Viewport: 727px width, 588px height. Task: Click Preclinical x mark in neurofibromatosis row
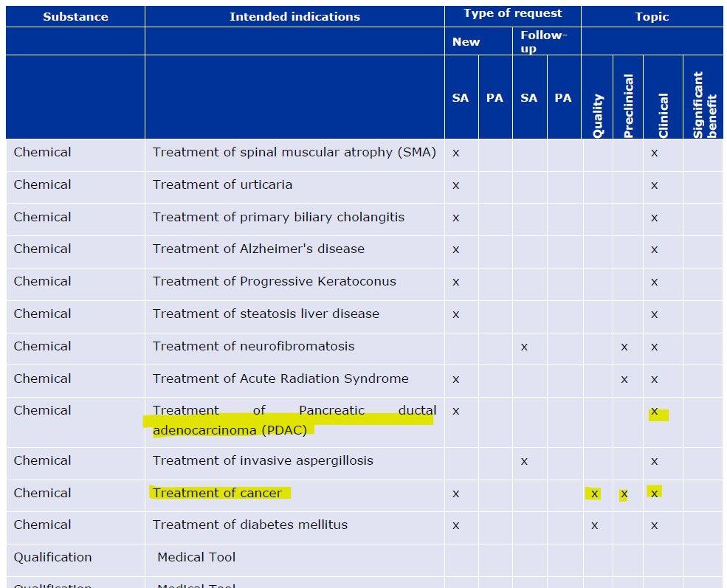624,346
